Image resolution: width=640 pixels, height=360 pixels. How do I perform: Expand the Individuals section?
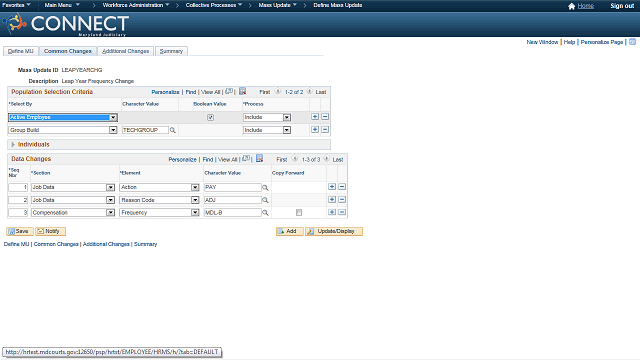pos(13,144)
